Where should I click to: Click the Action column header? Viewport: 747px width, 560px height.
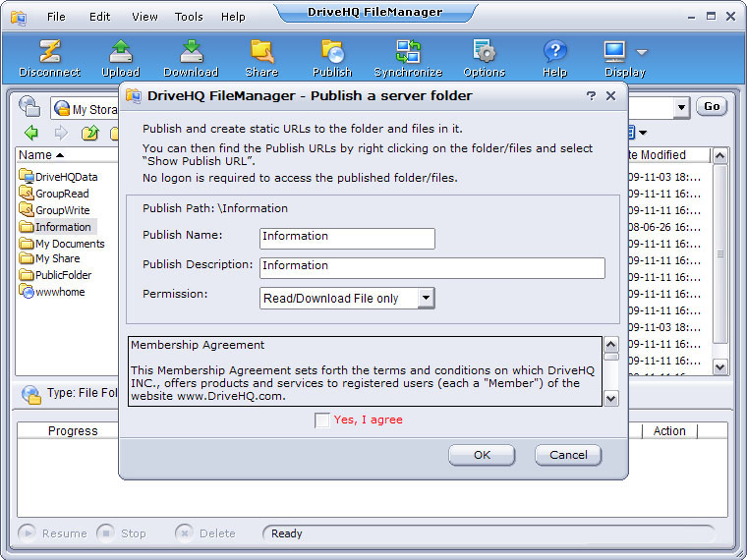click(669, 431)
